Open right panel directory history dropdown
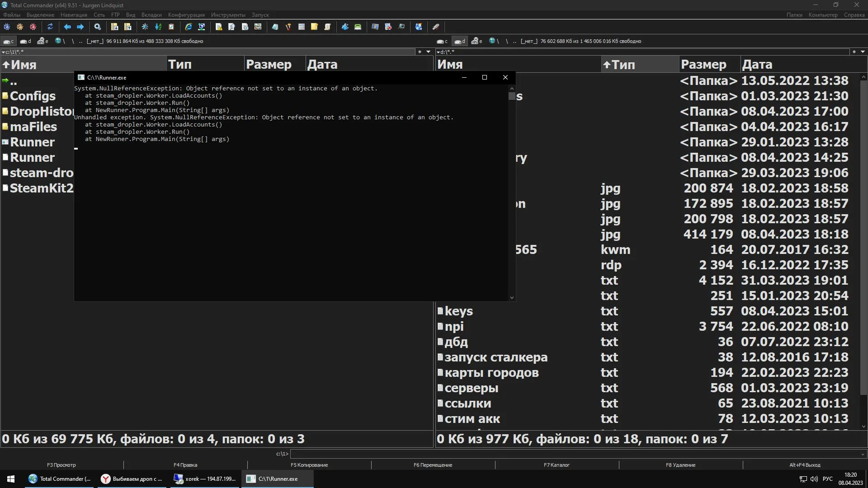This screenshot has height=488, width=868. 863,52
